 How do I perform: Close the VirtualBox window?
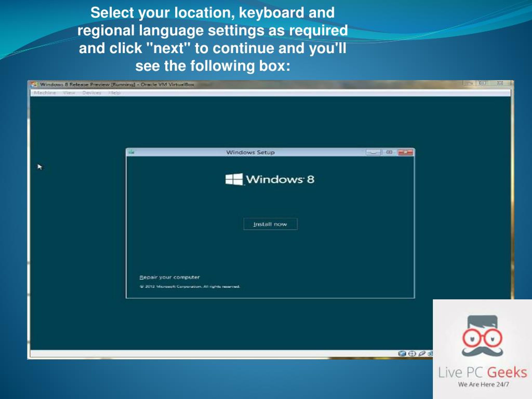point(500,83)
